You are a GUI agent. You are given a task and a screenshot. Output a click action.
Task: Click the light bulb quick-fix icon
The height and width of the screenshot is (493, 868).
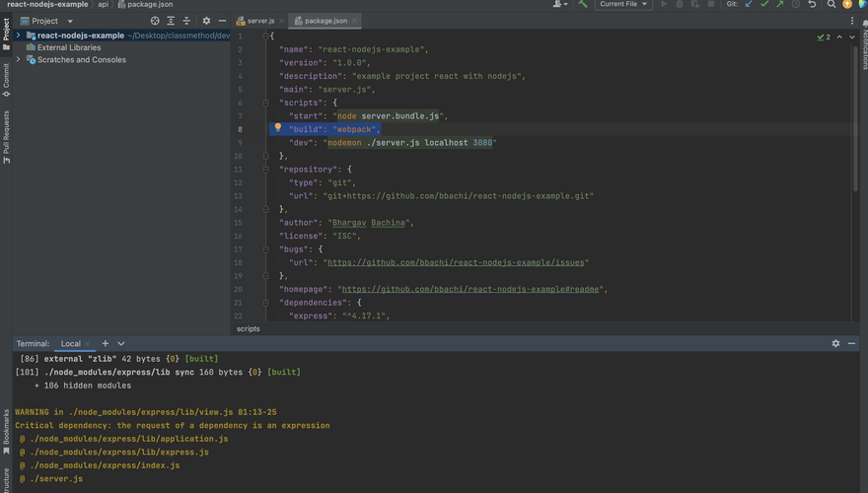(x=278, y=128)
